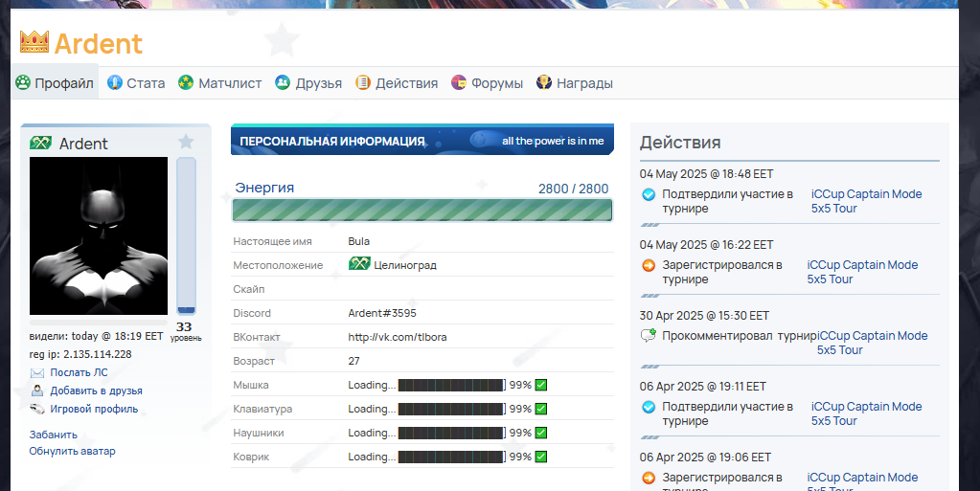Click the blue check icon for 04 May 18:48 action
Viewport: 980px width, 491px height.
[649, 194]
